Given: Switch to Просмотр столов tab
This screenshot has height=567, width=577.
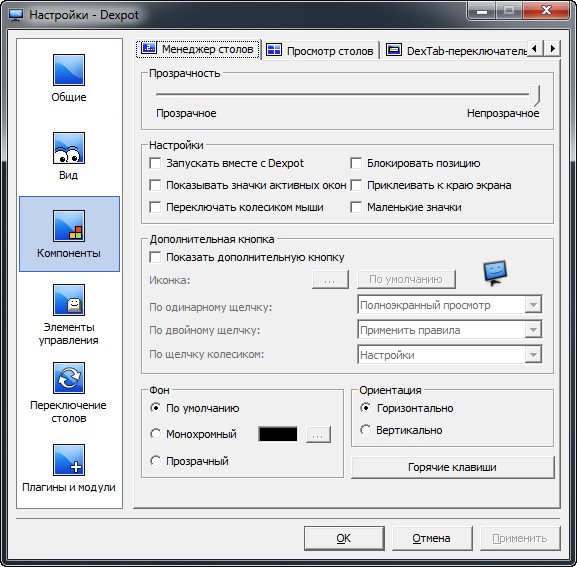Looking at the screenshot, I should pyautogui.click(x=320, y=50).
